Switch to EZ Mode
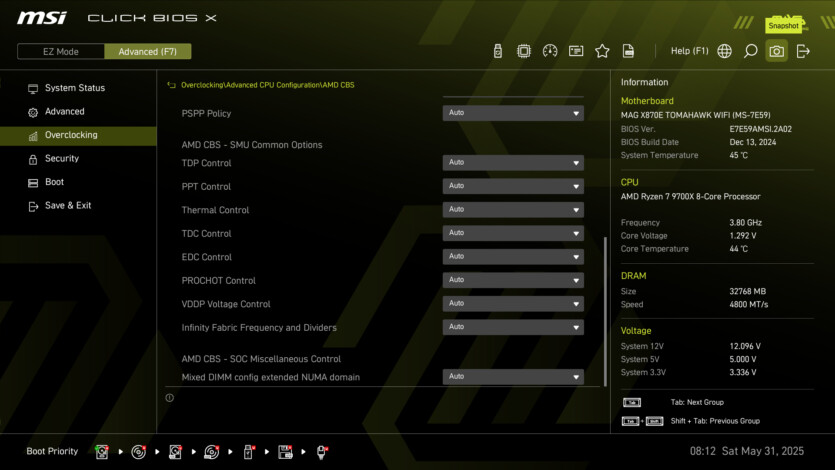 click(x=61, y=52)
